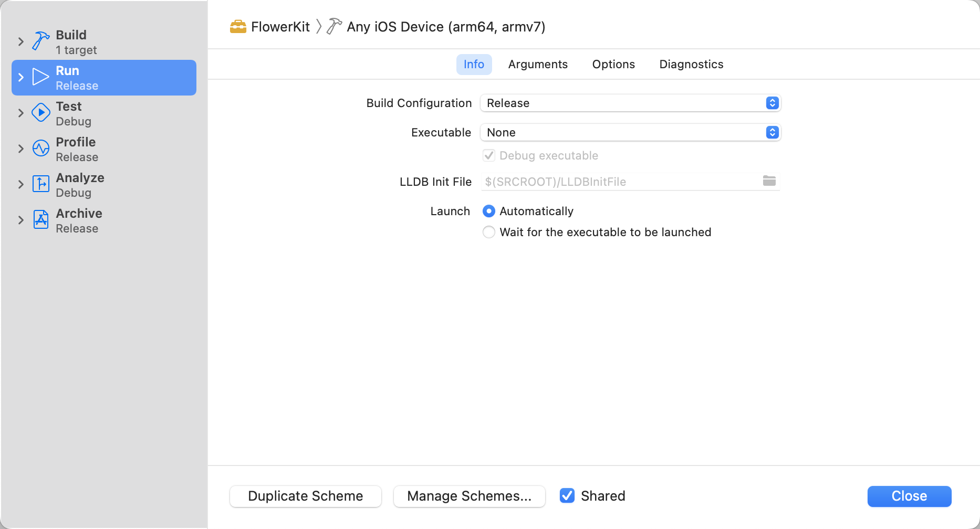Viewport: 980px width, 529px height.
Task: Select the Run Release action
Action: click(104, 78)
